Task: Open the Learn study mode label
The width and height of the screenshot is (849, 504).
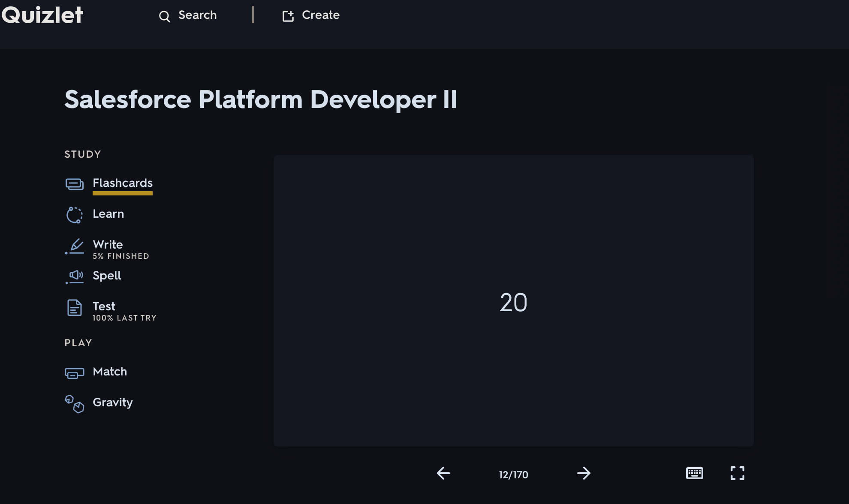Action: (108, 214)
